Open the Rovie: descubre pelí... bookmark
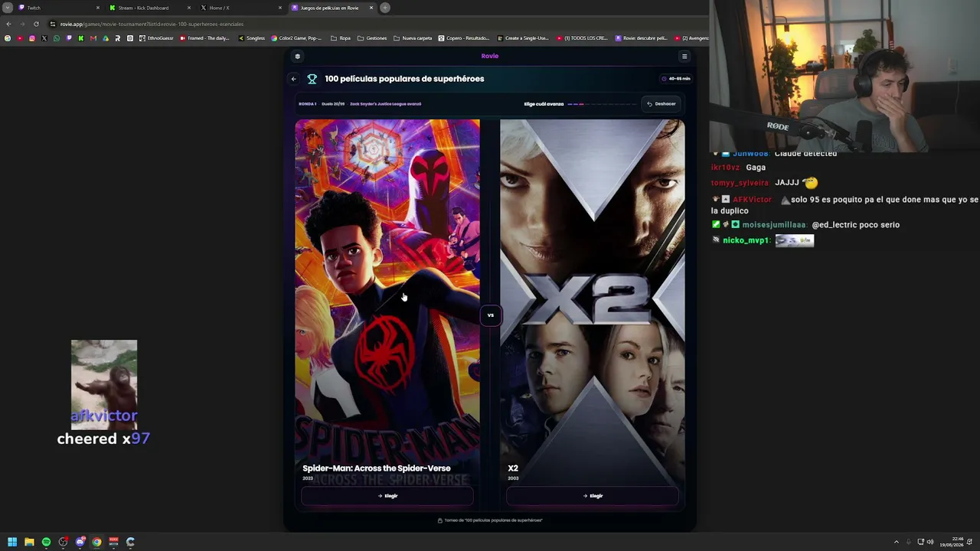This screenshot has height=551, width=980. tap(642, 38)
